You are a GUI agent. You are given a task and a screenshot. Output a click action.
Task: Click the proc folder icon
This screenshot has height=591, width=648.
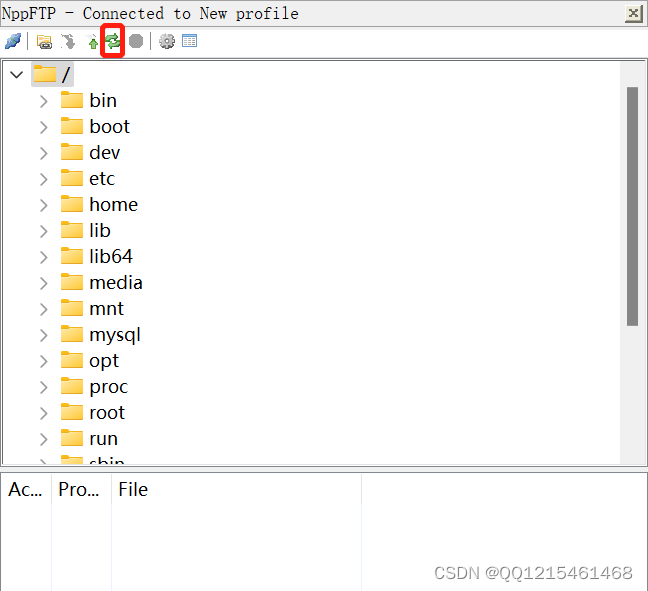point(72,386)
